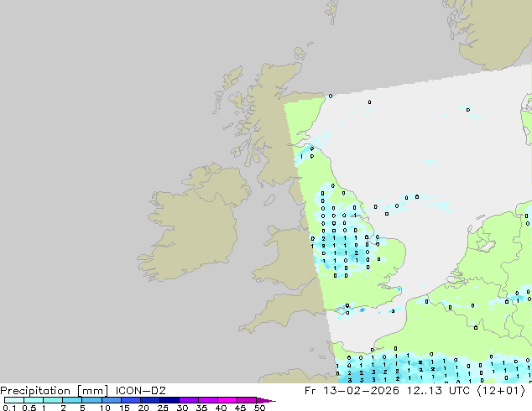Click the date "13-02-2026" in the footer
The image size is (532, 411).
click(x=361, y=391)
